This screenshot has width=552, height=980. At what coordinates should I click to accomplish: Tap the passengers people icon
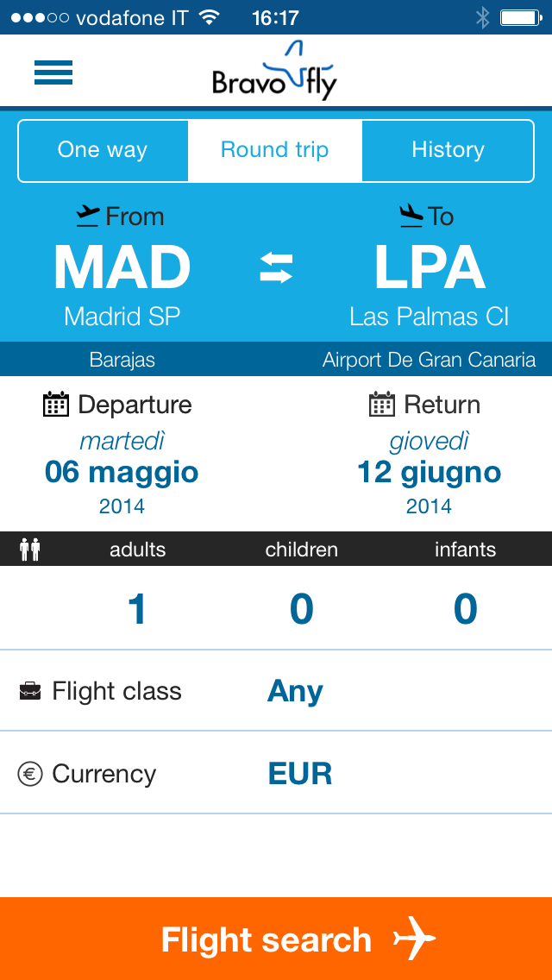click(x=29, y=550)
